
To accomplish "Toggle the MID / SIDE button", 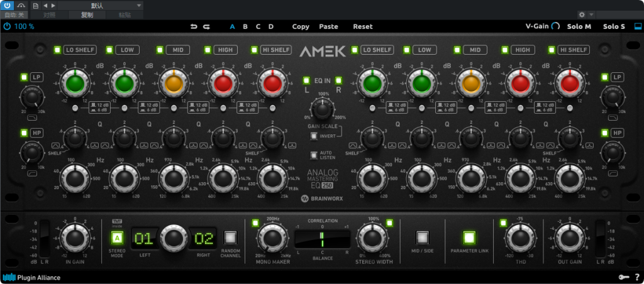I will click(422, 238).
